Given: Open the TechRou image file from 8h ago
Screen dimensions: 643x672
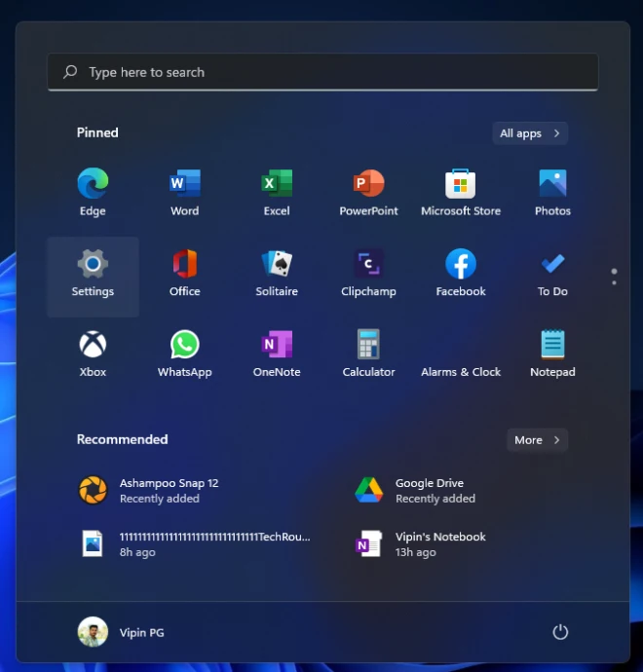Looking at the screenshot, I should tap(185, 543).
